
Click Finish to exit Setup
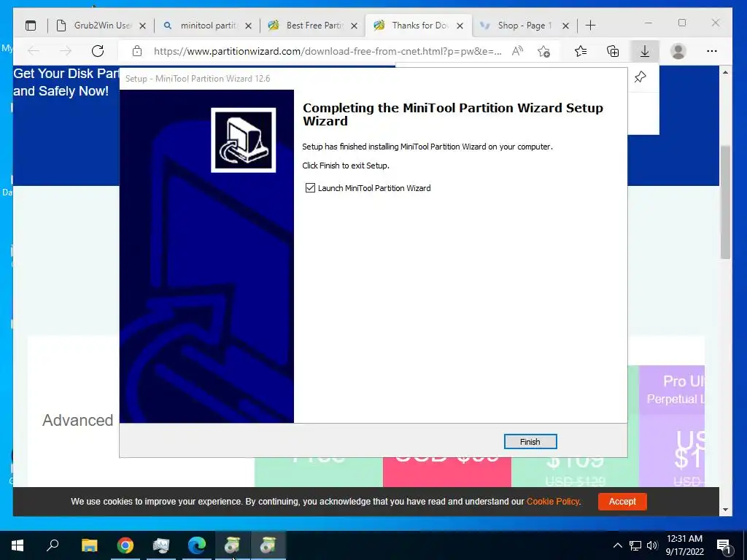coord(530,441)
